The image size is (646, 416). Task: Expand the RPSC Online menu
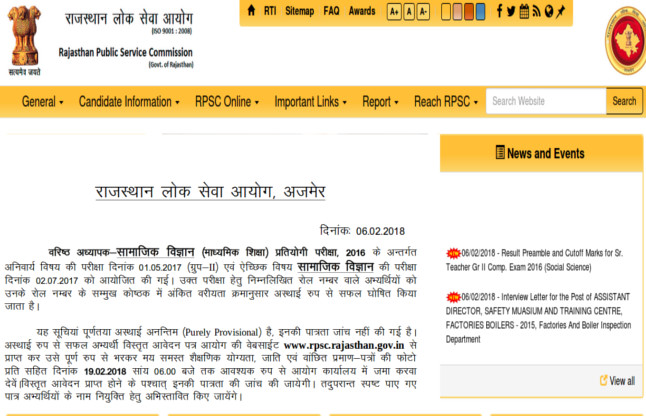click(x=227, y=101)
